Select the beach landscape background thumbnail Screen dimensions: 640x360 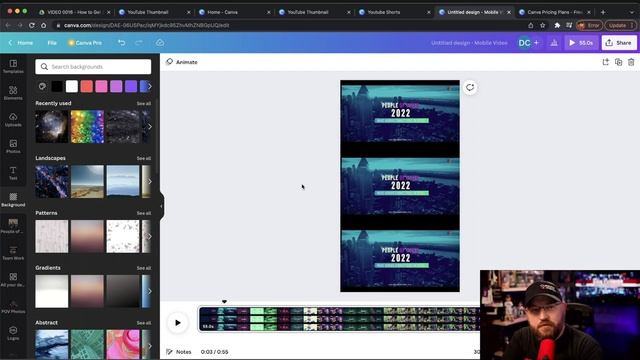click(87, 181)
